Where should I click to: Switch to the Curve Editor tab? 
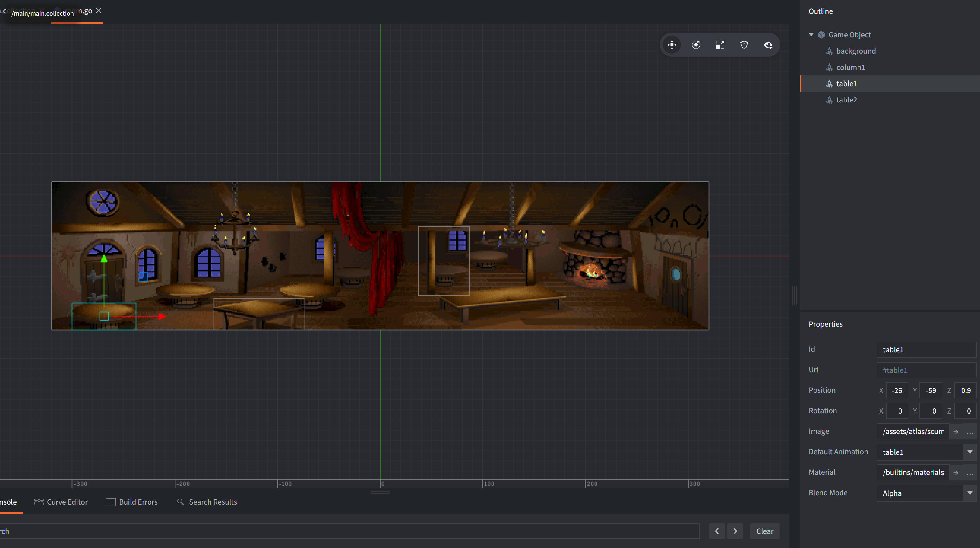pos(61,502)
